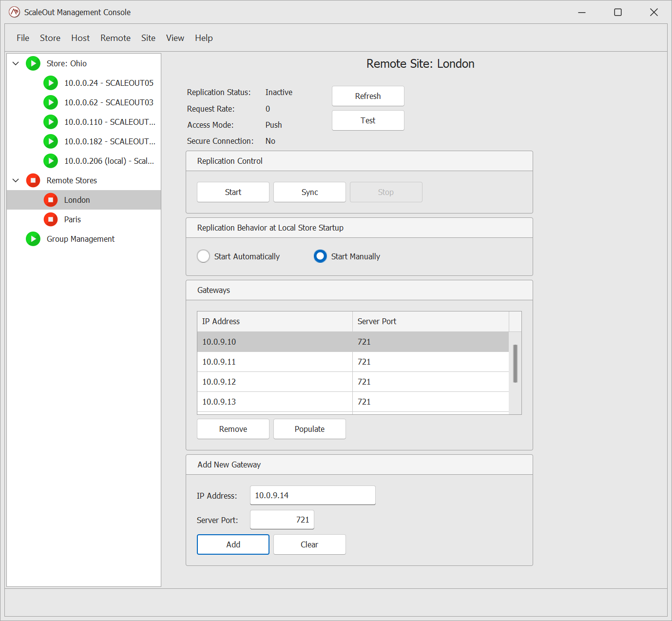This screenshot has width=672, height=621.
Task: Click the red stop icon beside Paris
Action: click(51, 219)
